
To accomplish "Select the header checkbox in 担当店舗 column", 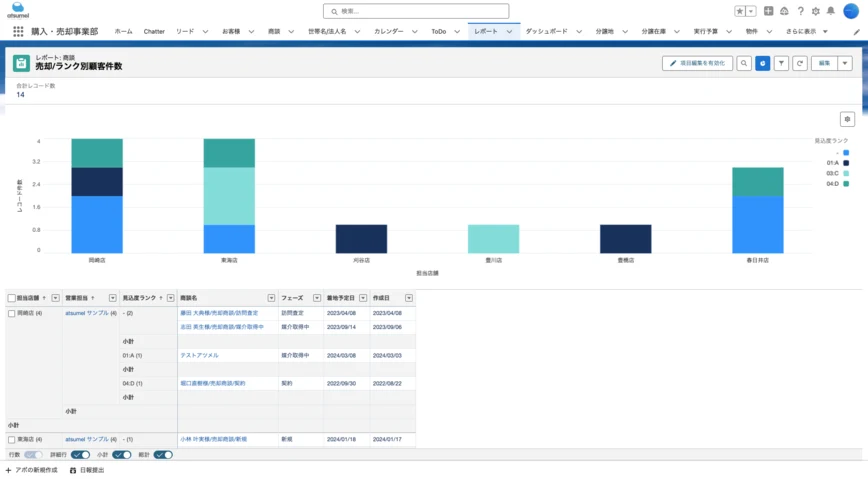I will click(x=12, y=298).
